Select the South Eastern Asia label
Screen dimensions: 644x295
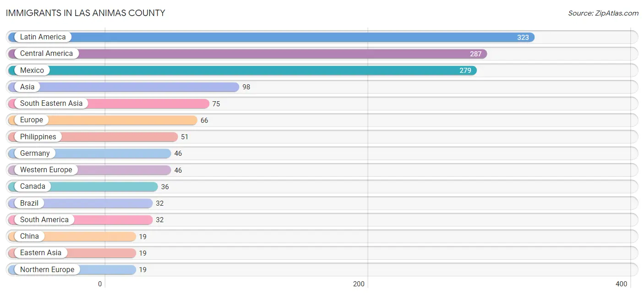point(51,104)
